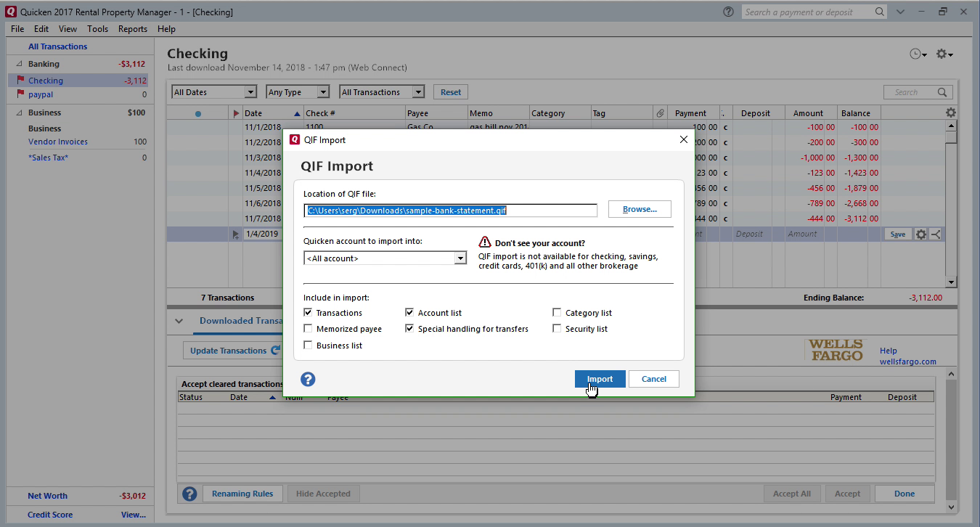Select All Transactions in the sidebar
Image resolution: width=980 pixels, height=527 pixels.
point(58,46)
